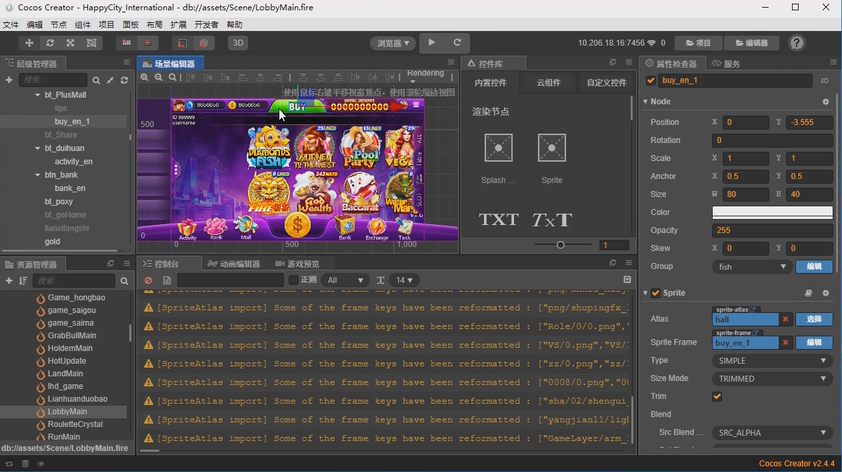Pick the Splash render node icon

498,148
